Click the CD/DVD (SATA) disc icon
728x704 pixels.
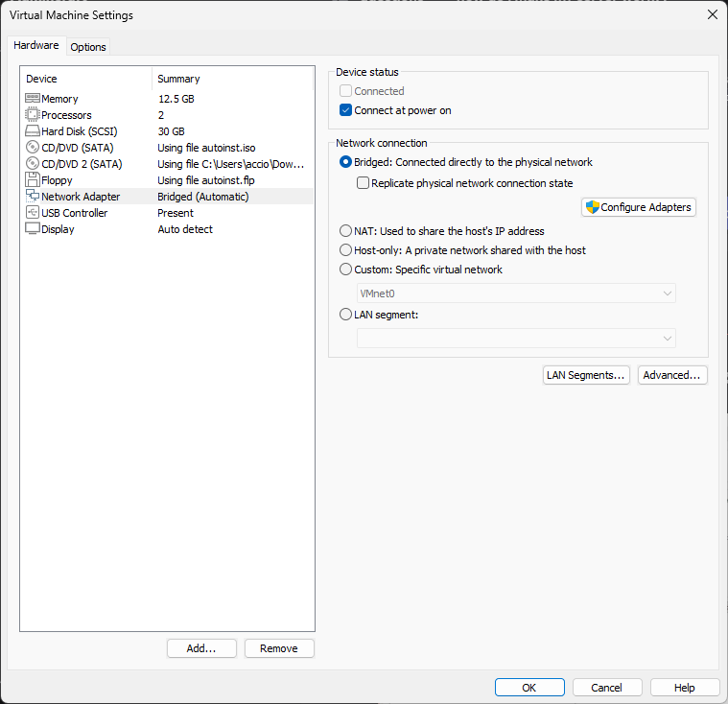pos(32,147)
